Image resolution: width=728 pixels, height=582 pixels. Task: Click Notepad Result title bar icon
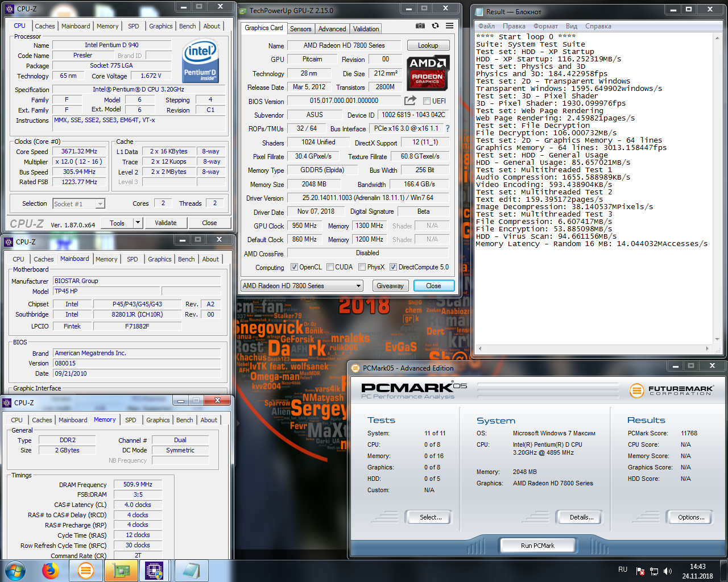tap(478, 11)
